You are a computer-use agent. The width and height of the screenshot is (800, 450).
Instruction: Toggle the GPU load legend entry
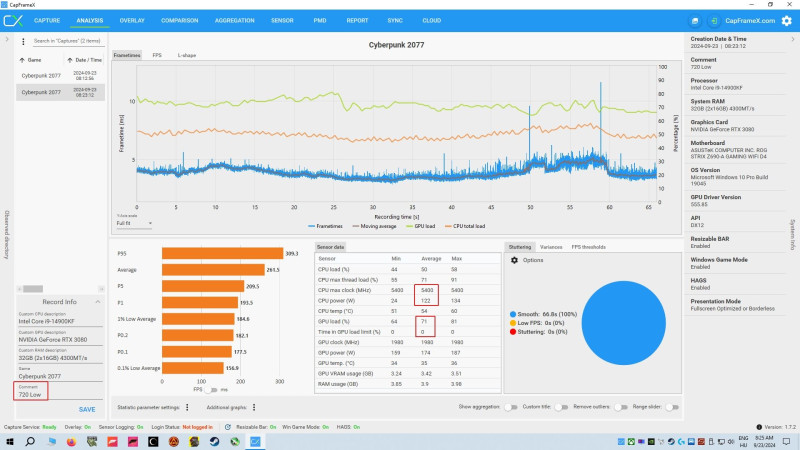tap(421, 226)
